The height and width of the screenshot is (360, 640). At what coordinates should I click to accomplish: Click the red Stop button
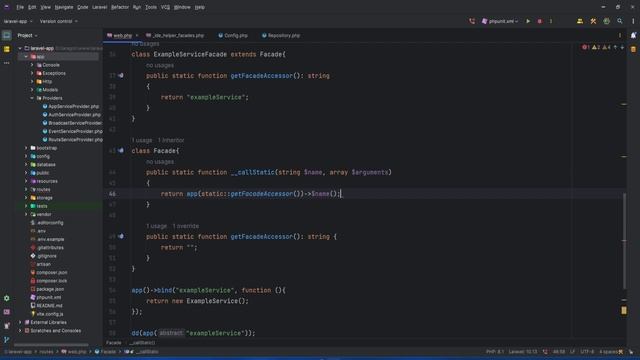(540, 21)
